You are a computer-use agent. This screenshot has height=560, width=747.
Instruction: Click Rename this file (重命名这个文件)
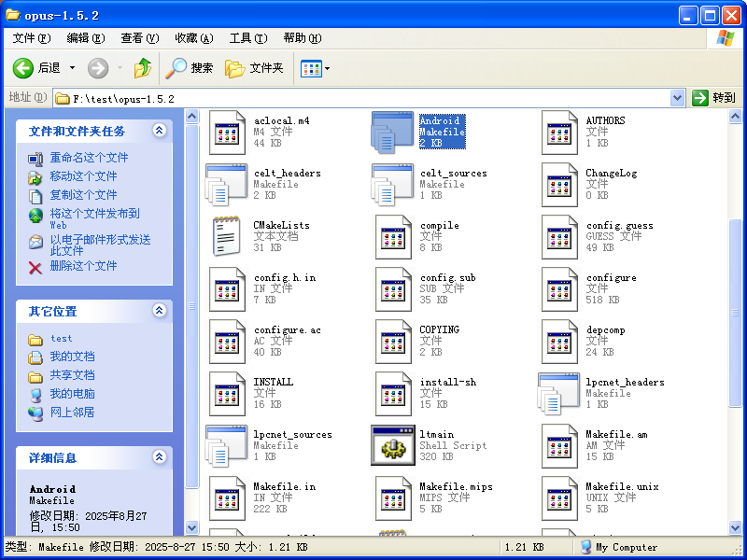coord(89,158)
